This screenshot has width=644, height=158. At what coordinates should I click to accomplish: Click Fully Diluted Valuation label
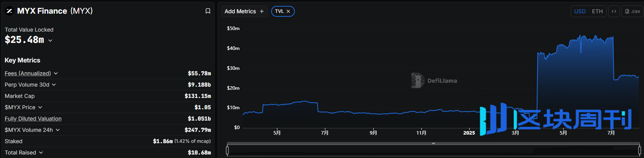coord(33,119)
